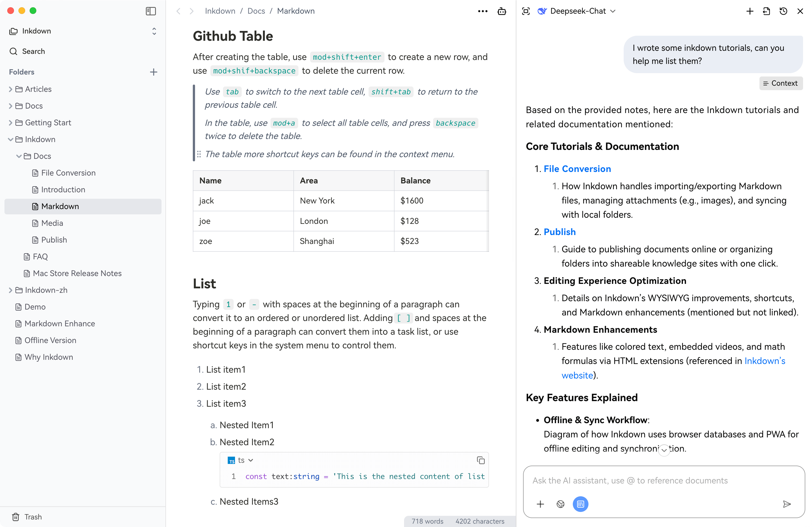The width and height of the screenshot is (812, 527).
Task: Open the Introduction document
Action: point(63,190)
